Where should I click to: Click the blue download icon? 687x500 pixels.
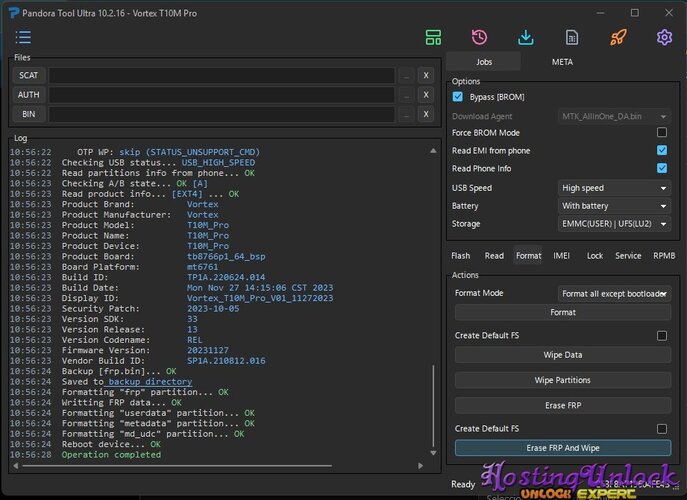(525, 38)
